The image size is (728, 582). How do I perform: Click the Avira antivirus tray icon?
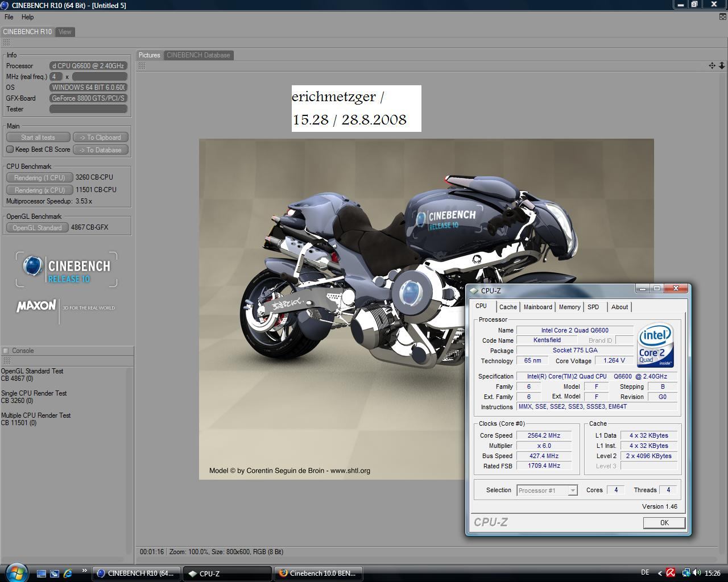pyautogui.click(x=671, y=573)
